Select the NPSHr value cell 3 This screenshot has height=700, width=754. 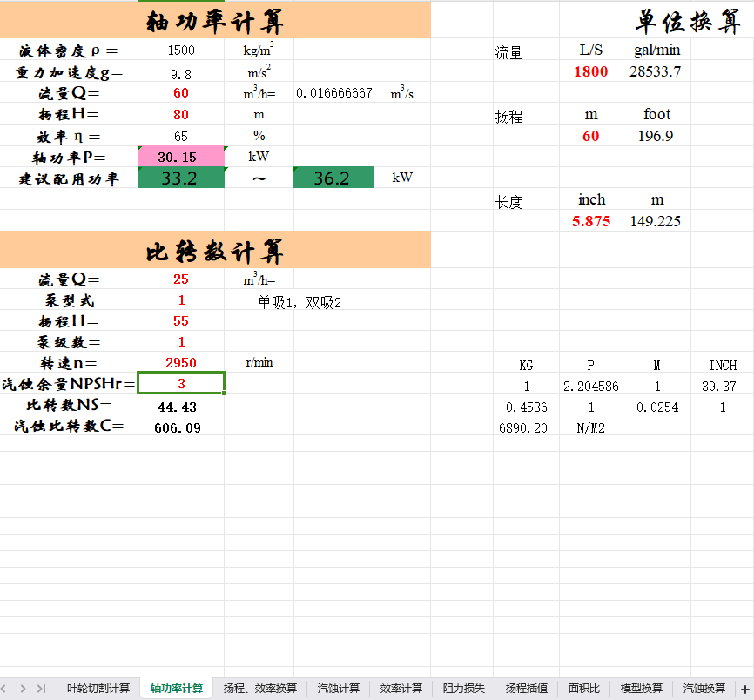click(181, 383)
